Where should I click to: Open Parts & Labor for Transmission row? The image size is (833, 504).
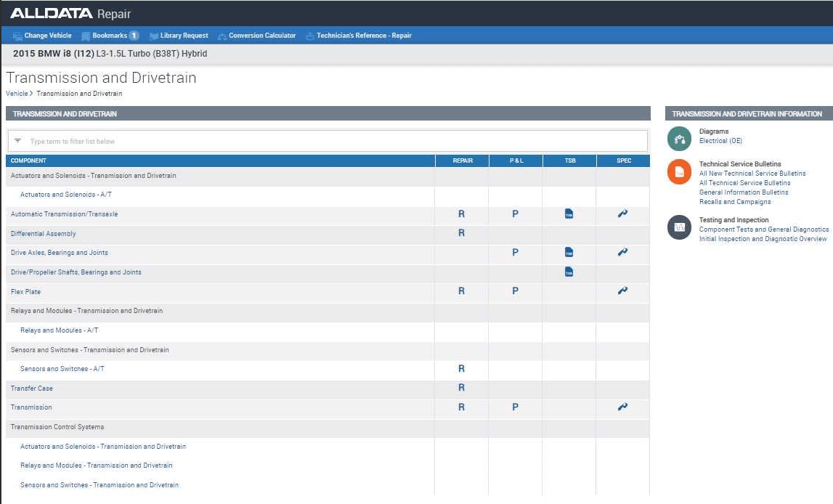coord(515,407)
